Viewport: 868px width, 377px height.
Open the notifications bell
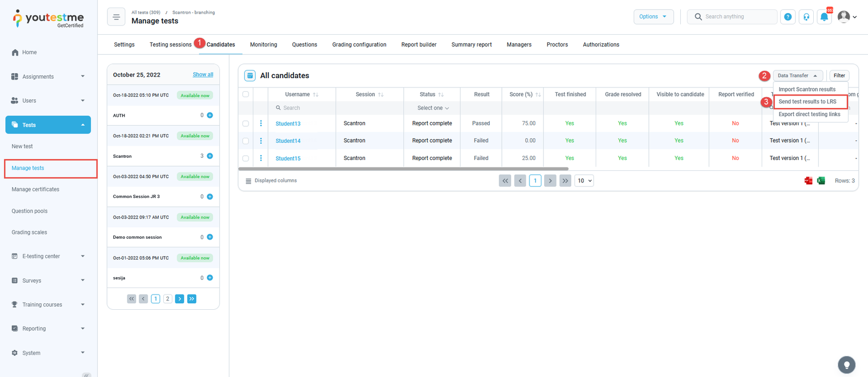click(x=824, y=17)
